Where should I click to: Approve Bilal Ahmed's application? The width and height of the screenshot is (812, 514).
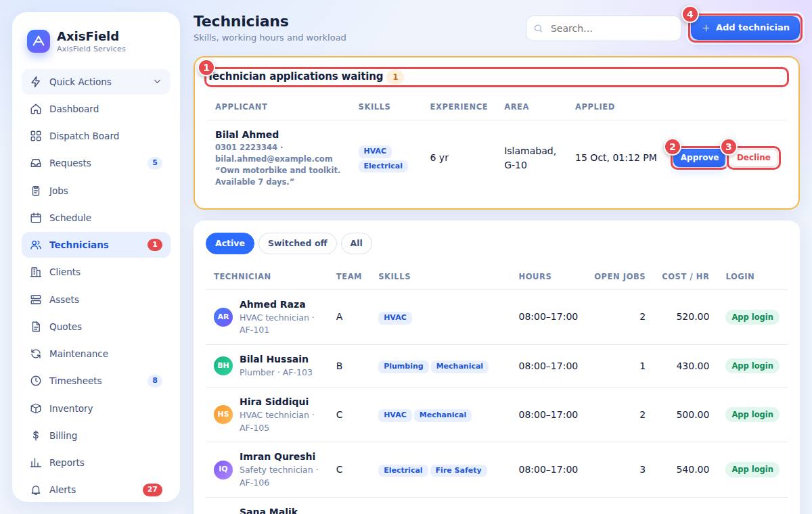pyautogui.click(x=699, y=158)
